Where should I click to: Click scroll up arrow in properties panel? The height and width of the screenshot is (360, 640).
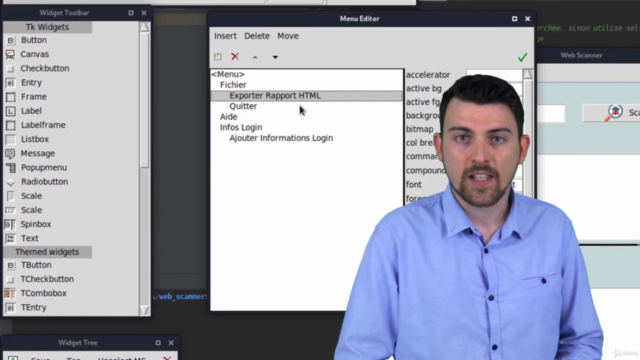[x=528, y=74]
